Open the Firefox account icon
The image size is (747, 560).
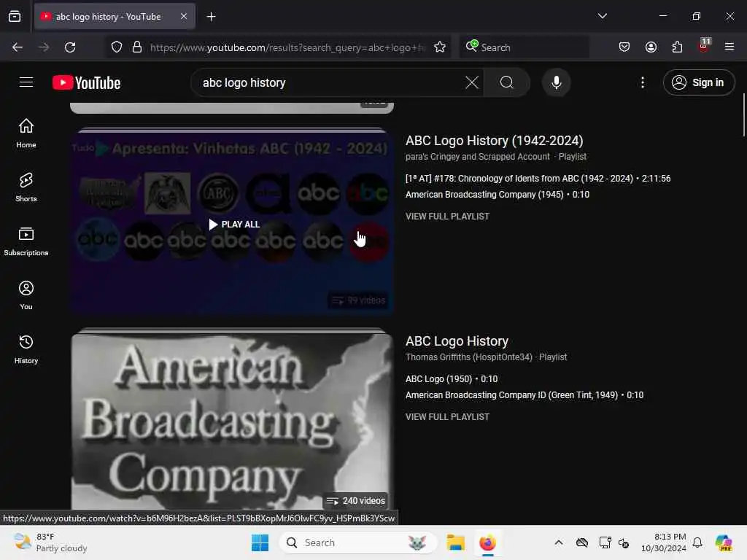(x=651, y=47)
